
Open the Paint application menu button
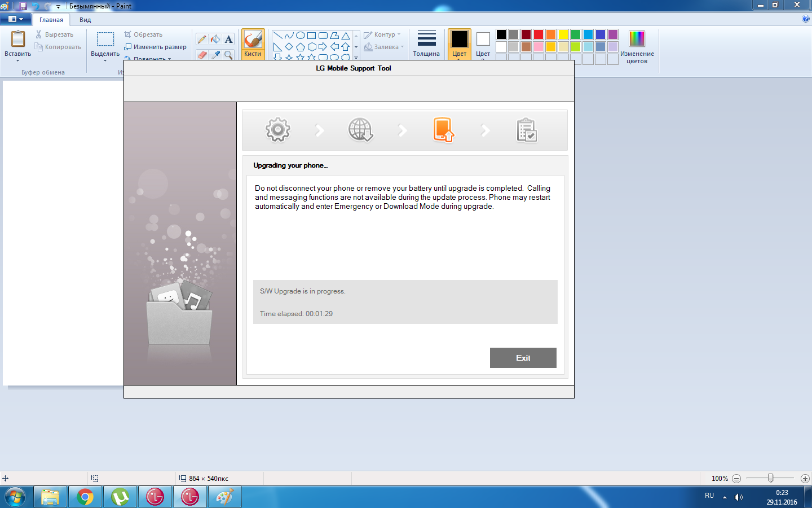[x=15, y=19]
